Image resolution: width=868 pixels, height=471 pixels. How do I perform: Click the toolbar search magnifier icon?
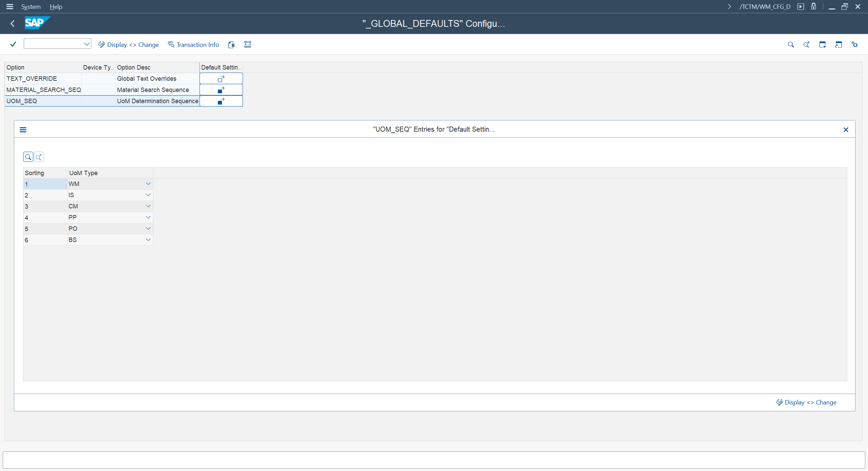[791, 44]
